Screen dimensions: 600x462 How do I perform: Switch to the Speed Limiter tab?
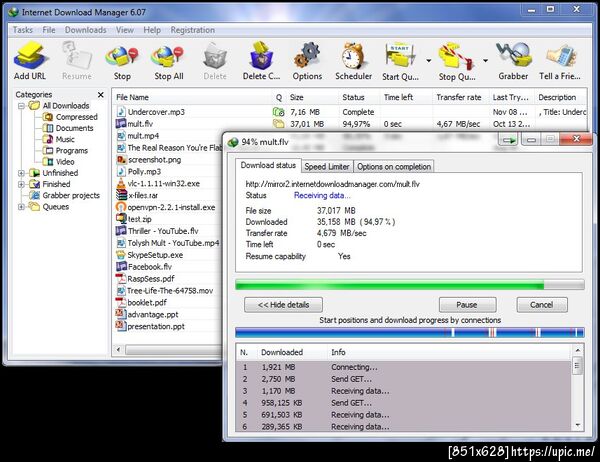click(x=327, y=167)
